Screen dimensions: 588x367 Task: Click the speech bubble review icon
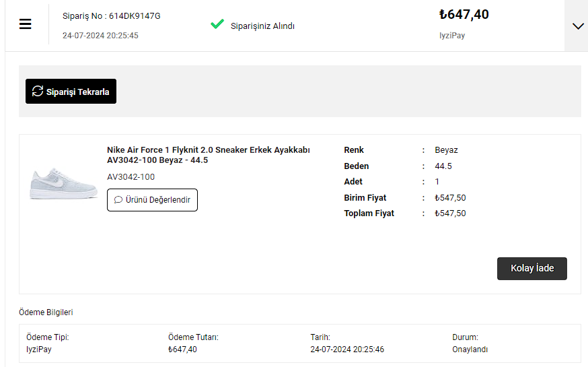click(x=118, y=200)
